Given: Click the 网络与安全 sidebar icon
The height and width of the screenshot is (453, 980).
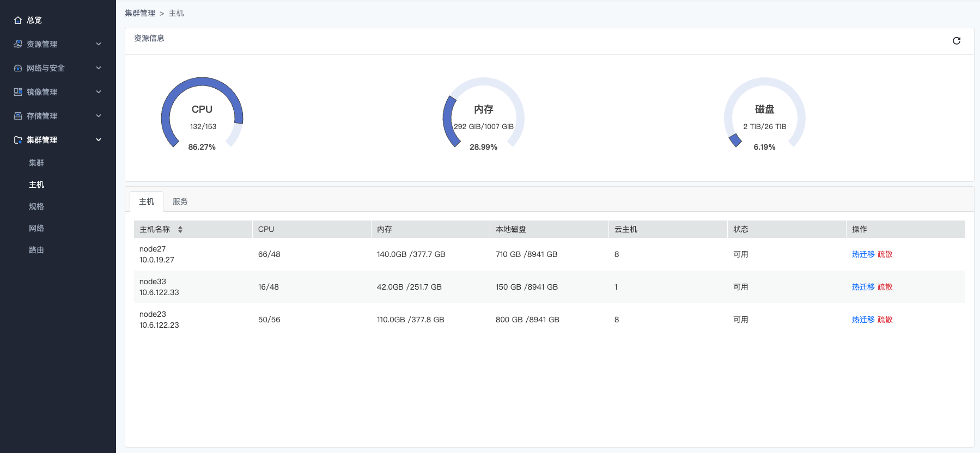Looking at the screenshot, I should (x=18, y=68).
